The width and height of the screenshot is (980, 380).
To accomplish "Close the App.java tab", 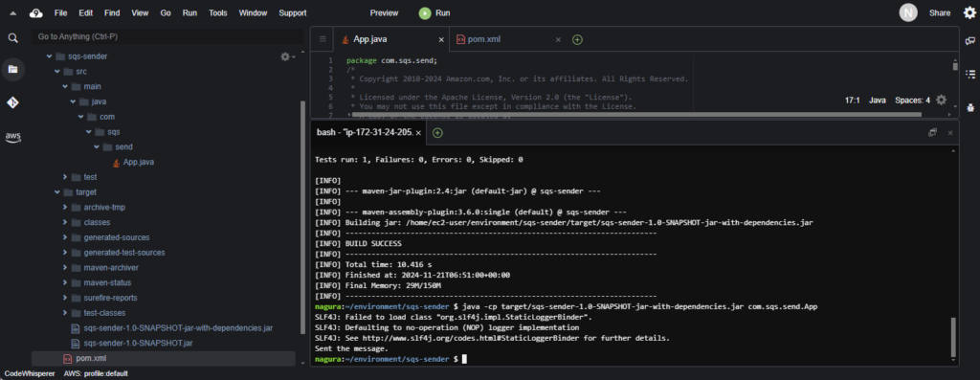I will click(x=440, y=39).
